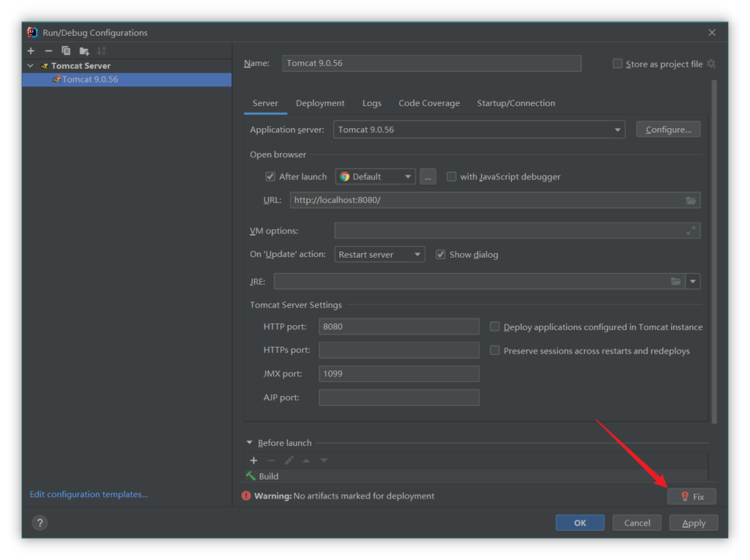This screenshot has height=560, width=750.
Task: Add a Before launch task
Action: pos(253,460)
